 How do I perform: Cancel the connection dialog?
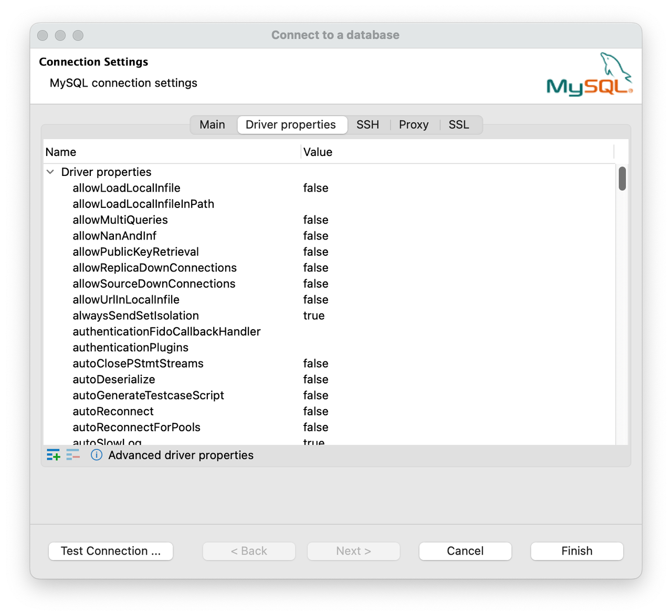[x=465, y=551]
